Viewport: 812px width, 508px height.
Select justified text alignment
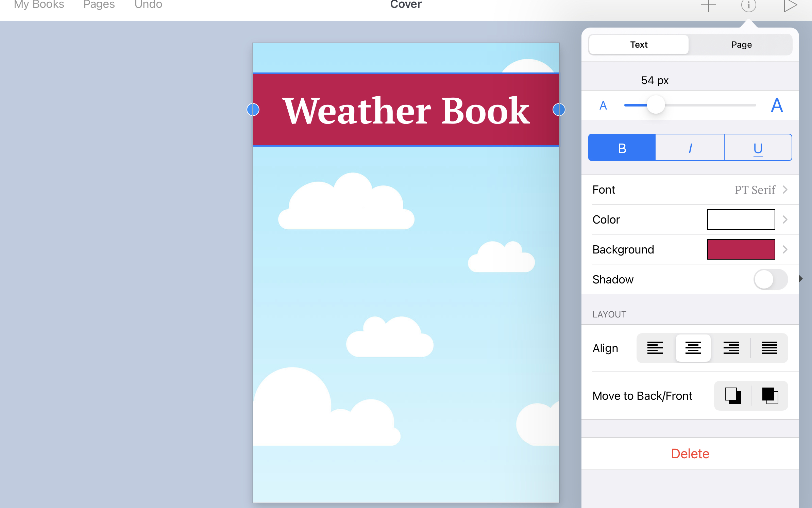pos(769,348)
